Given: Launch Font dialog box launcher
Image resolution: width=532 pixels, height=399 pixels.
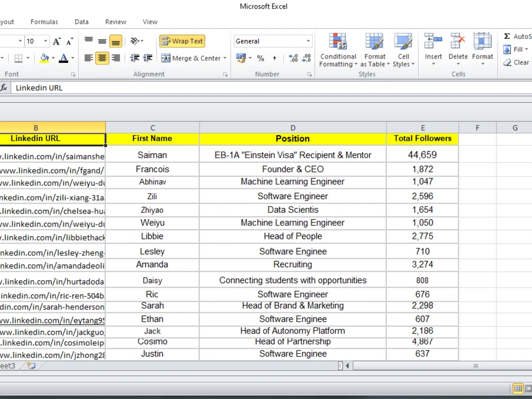Looking at the screenshot, I should click(73, 74).
